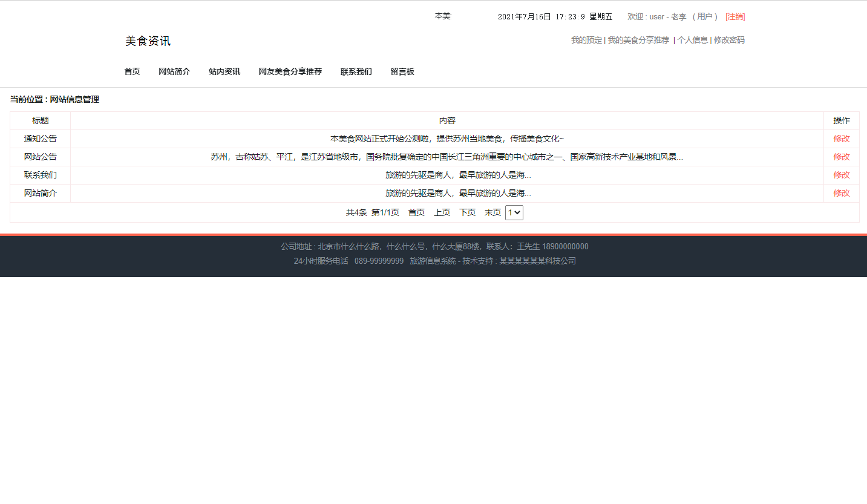This screenshot has height=504, width=867.
Task: Open the 联系我们 navigation item
Action: click(x=356, y=71)
